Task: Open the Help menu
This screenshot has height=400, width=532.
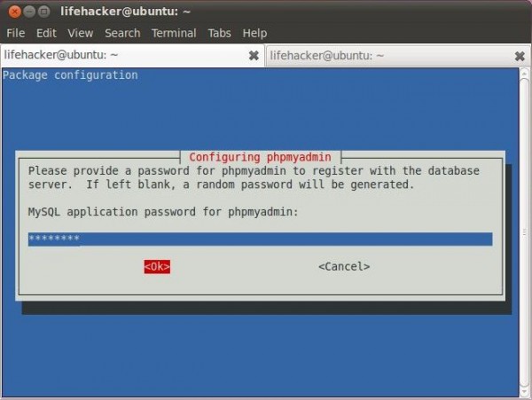Action: coord(254,33)
